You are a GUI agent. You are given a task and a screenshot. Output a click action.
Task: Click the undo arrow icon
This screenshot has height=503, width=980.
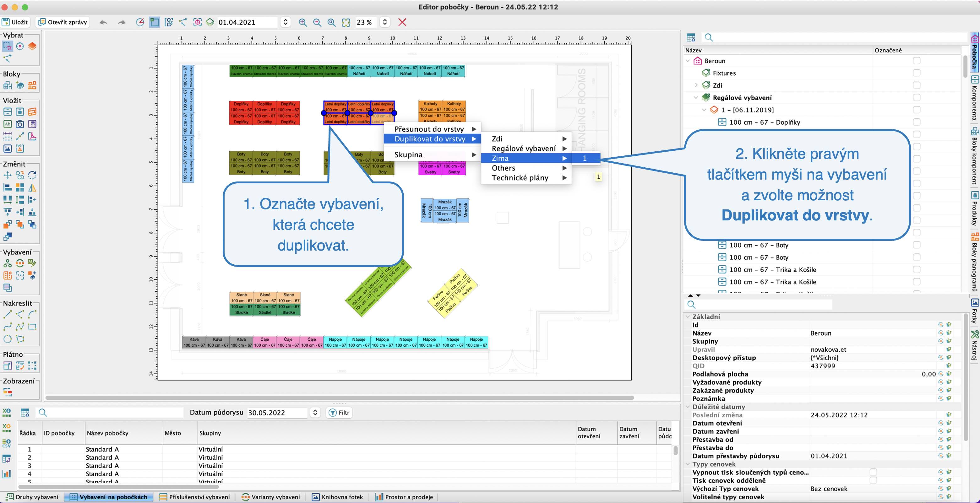point(103,22)
